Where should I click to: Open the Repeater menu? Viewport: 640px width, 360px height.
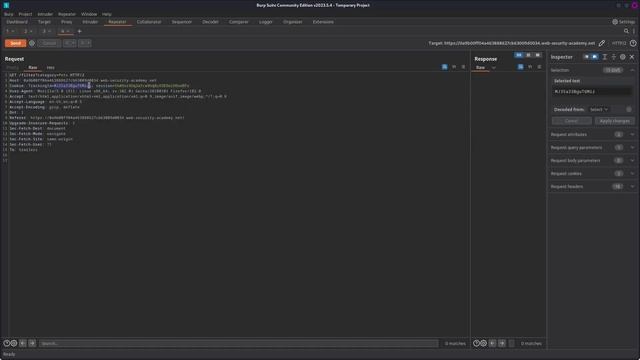pyautogui.click(x=67, y=14)
